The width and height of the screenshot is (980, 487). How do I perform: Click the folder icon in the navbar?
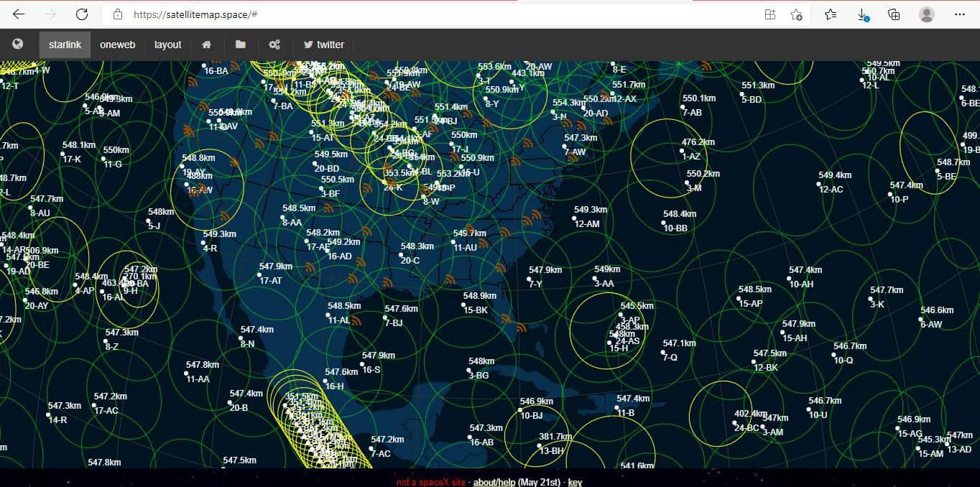(241, 45)
